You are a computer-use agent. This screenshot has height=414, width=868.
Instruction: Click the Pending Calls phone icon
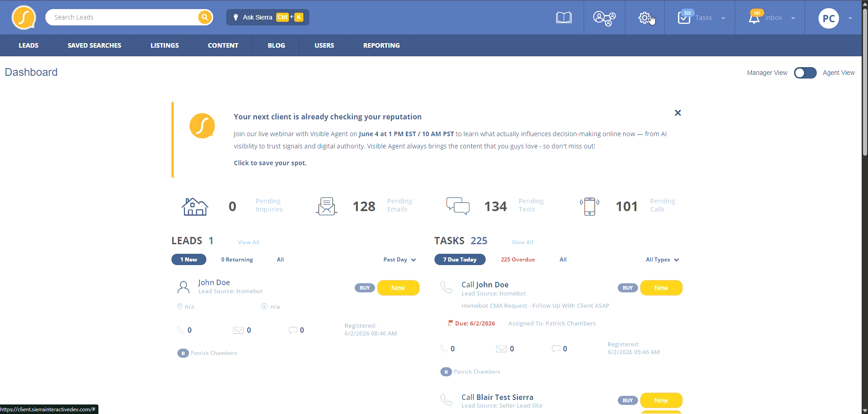[x=590, y=207]
